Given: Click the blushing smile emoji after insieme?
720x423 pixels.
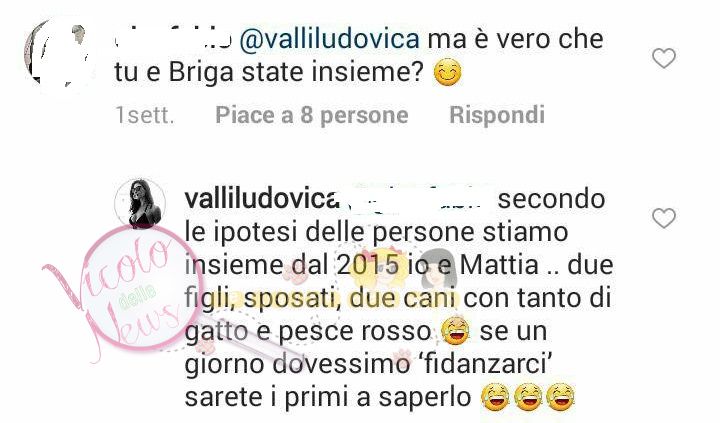Looking at the screenshot, I should 447,74.
